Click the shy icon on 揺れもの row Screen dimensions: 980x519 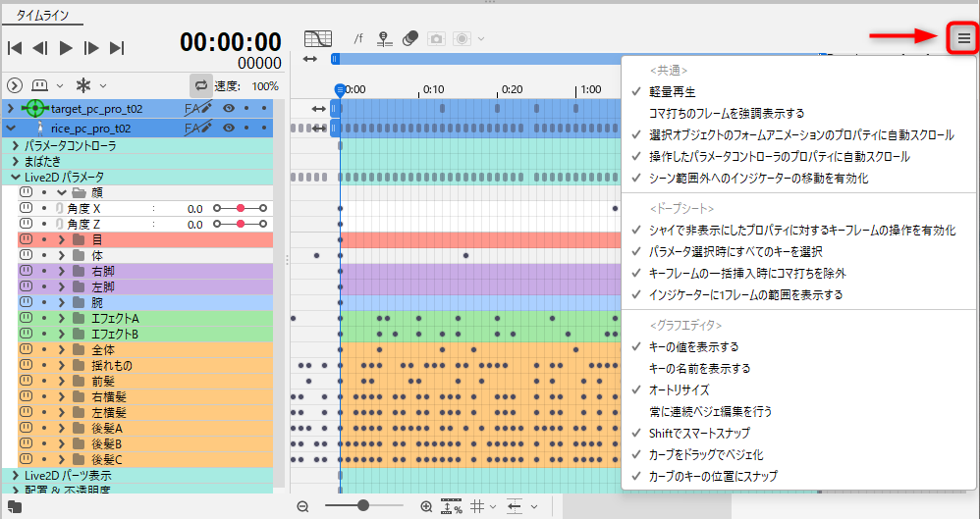click(26, 365)
